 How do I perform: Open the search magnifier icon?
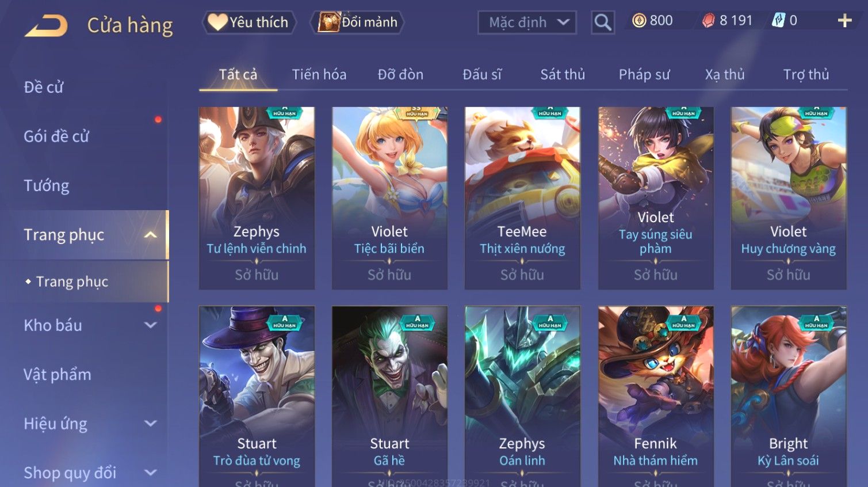(603, 22)
